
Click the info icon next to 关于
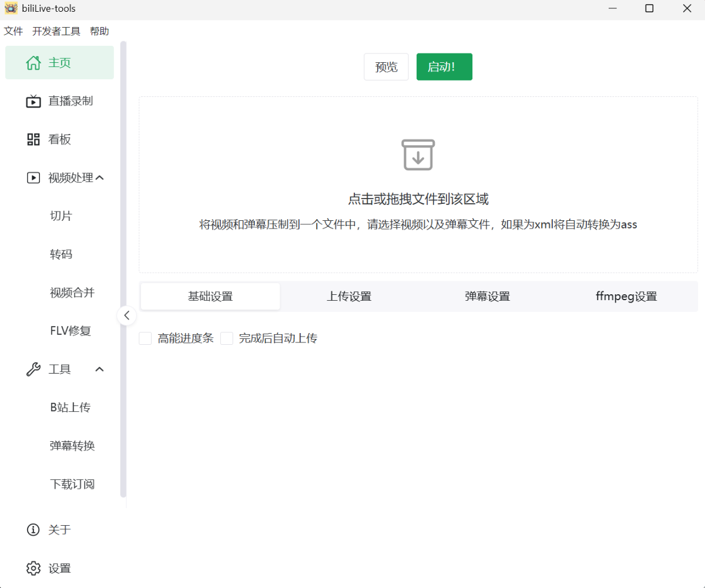tap(33, 530)
